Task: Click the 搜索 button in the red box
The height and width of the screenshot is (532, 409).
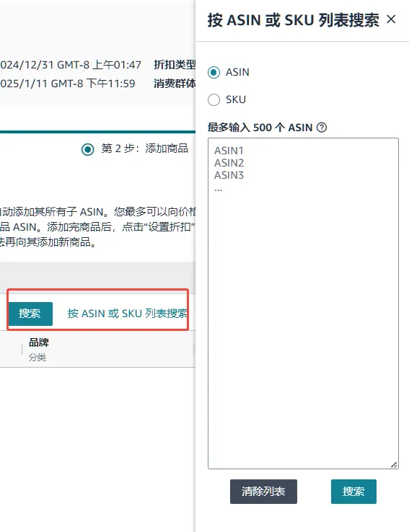Action: point(30,314)
